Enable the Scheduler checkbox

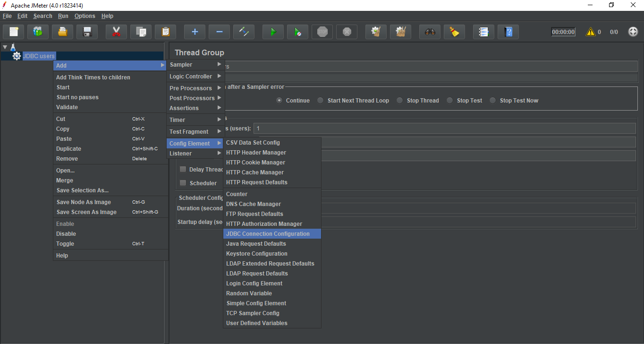(183, 183)
